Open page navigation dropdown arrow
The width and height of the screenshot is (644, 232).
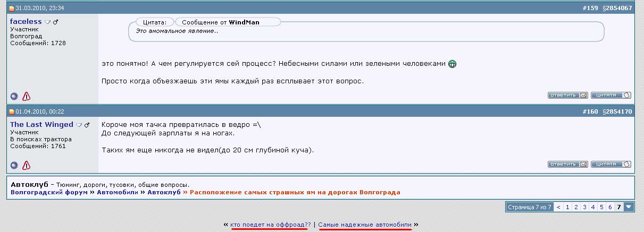pos(629,207)
